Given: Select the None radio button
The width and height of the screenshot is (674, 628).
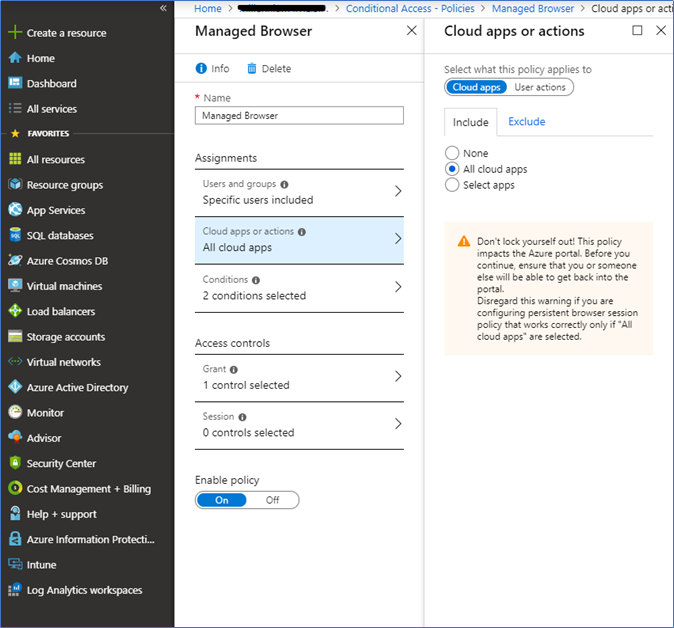Looking at the screenshot, I should [452, 153].
